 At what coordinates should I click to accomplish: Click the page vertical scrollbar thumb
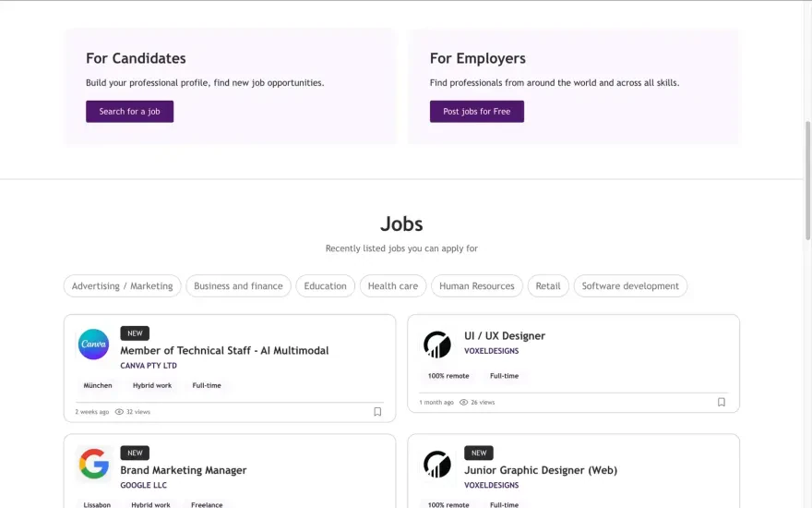(807, 180)
